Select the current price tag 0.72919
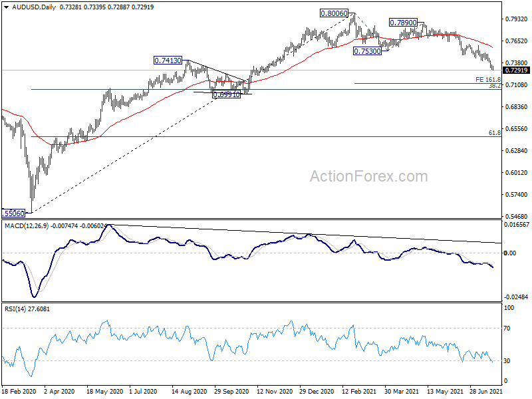The image size is (532, 399). 517,70
